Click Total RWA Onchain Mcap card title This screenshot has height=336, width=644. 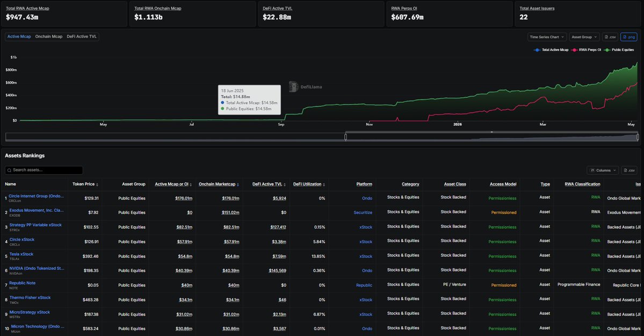158,8
